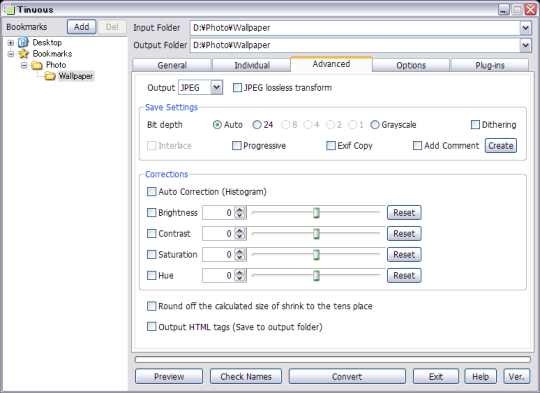Enable the Dithering checkbox
This screenshot has width=540, height=393.
tap(475, 125)
